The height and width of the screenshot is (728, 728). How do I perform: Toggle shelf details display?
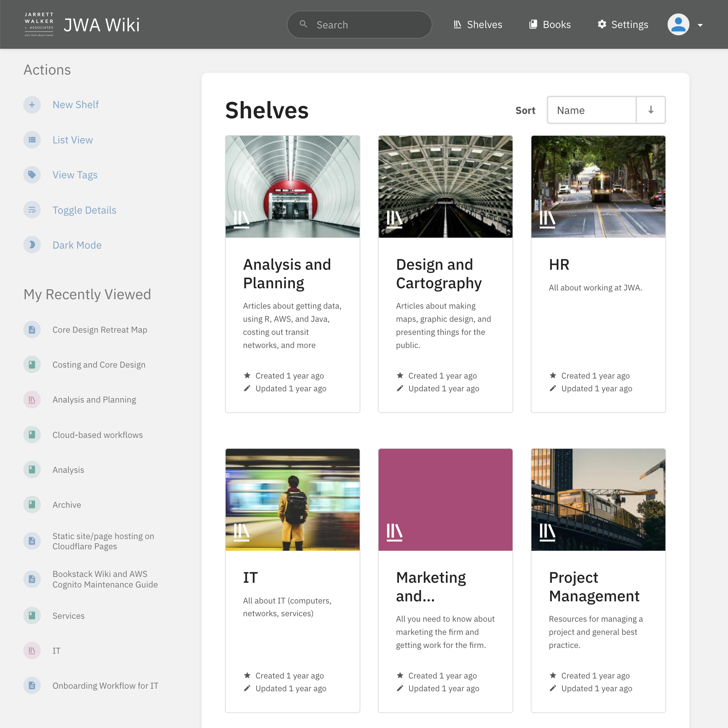point(84,210)
